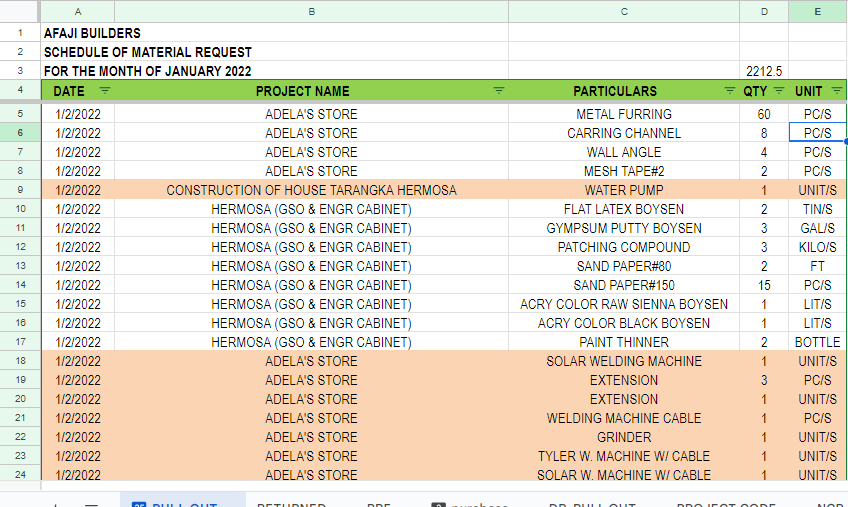The height and width of the screenshot is (507, 848).
Task: Select the UNIT/S cell in WATER PUMP row
Action: click(818, 190)
